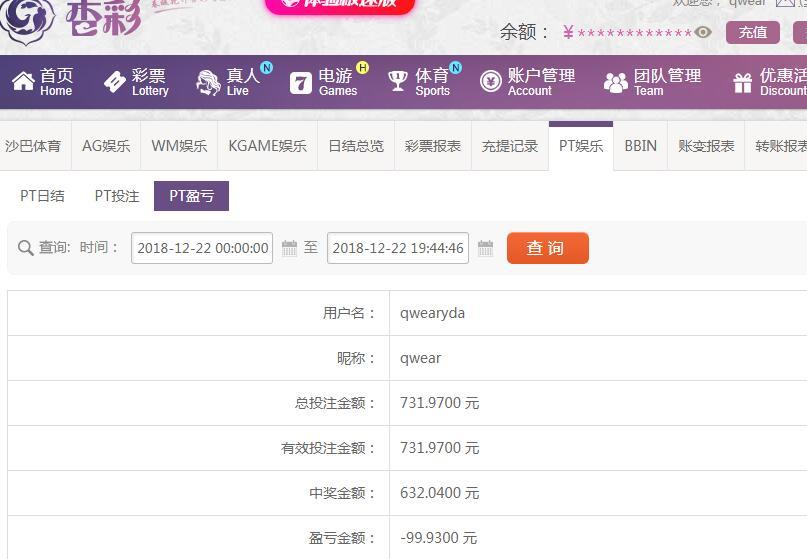Viewport: 807px width, 559px height.
Task: Click the site logo emblem
Action: (x=27, y=21)
